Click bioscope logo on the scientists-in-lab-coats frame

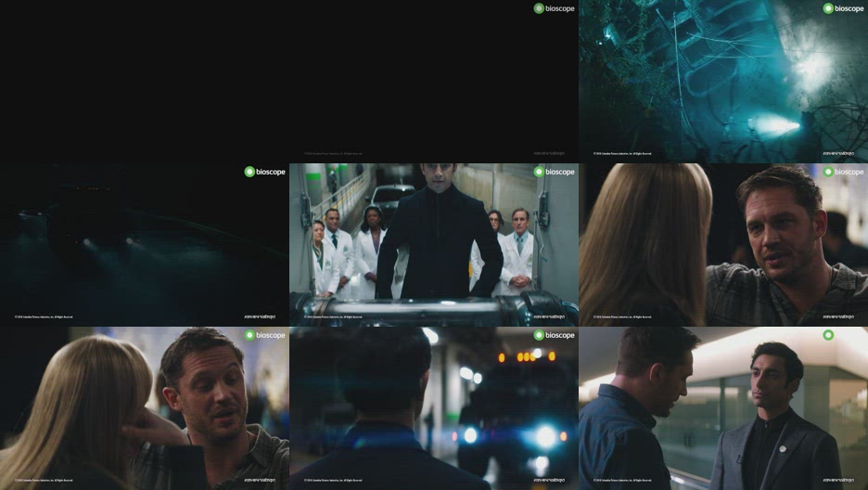[555, 172]
